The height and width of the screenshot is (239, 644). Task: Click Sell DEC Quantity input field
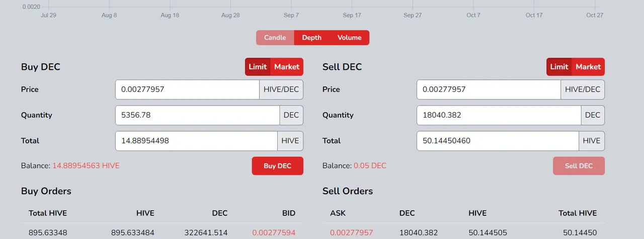click(499, 115)
